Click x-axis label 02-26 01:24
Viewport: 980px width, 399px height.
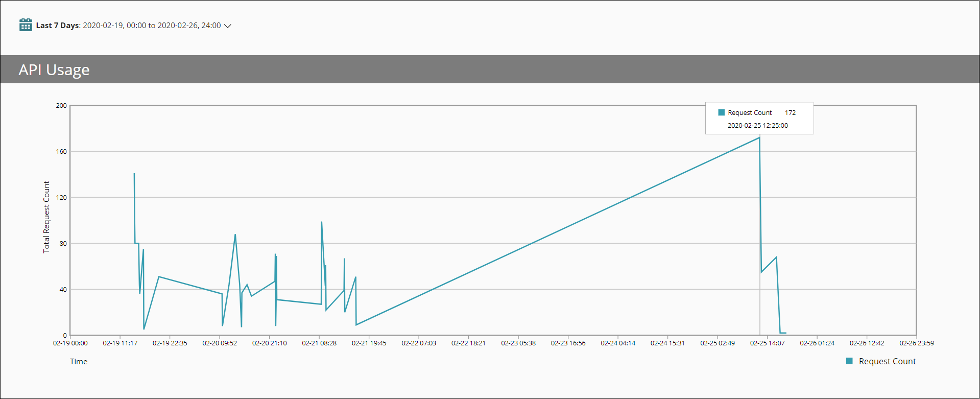click(x=817, y=343)
